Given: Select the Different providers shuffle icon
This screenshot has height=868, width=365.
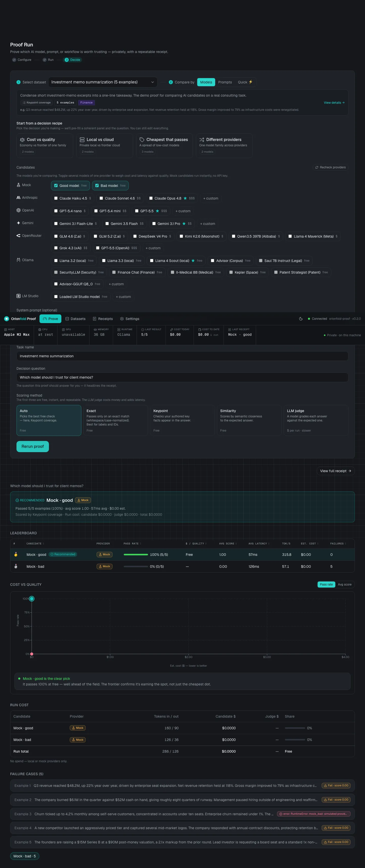Looking at the screenshot, I should tap(202, 139).
